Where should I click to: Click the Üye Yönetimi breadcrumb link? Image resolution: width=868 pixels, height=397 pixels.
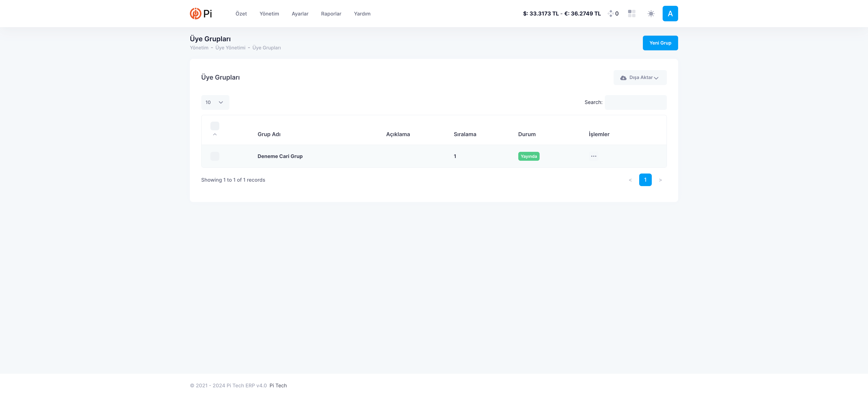tap(230, 48)
